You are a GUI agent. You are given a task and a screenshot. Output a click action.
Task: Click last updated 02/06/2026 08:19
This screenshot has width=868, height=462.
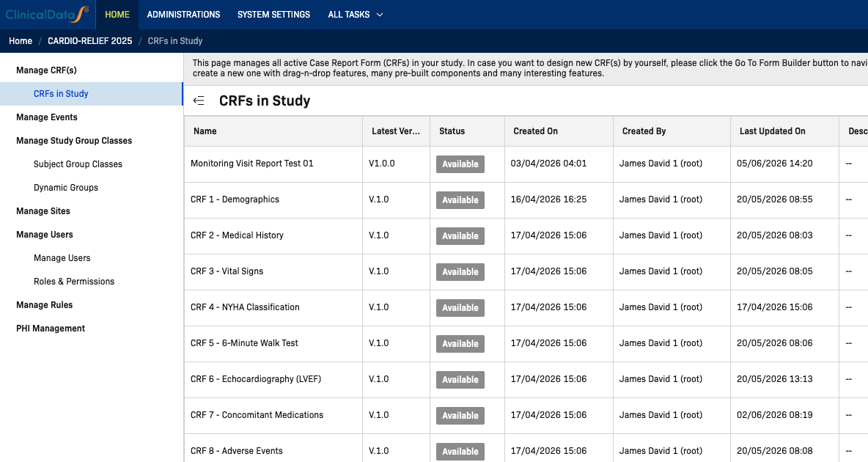[x=774, y=415]
